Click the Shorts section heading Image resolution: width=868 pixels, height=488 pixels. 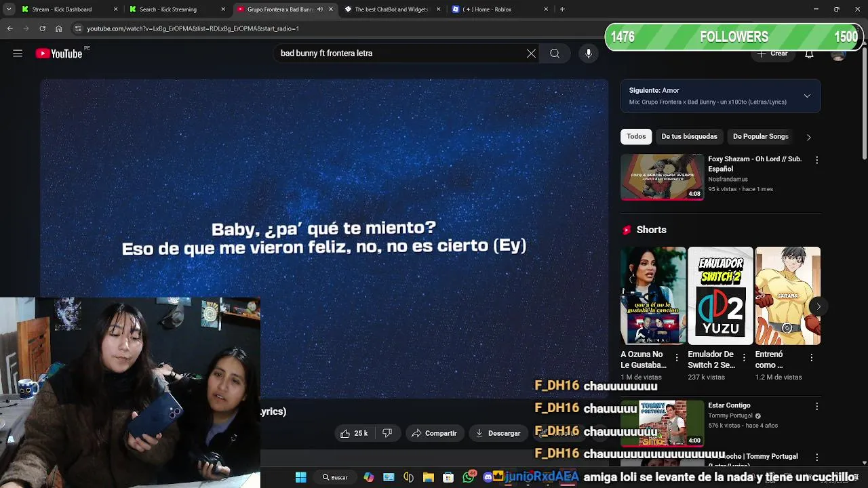[x=651, y=230]
